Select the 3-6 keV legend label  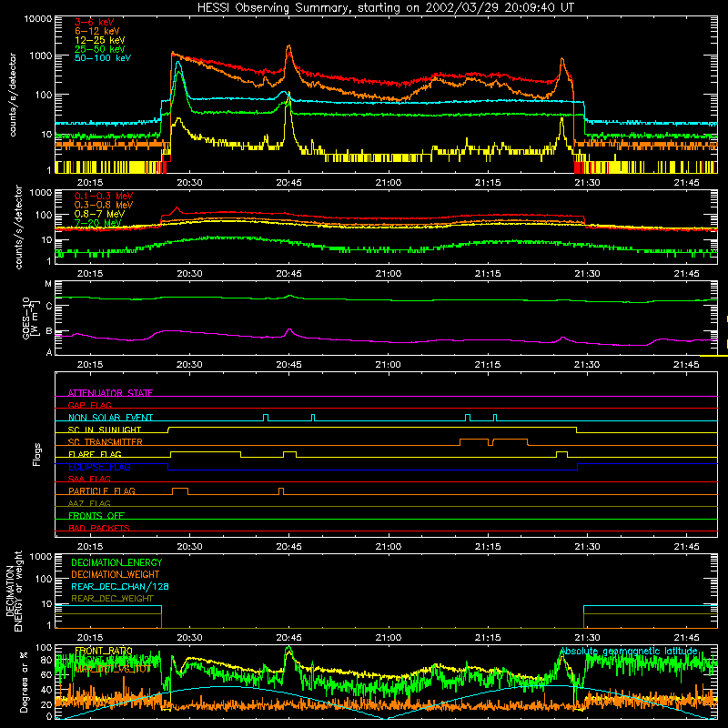click(x=95, y=22)
